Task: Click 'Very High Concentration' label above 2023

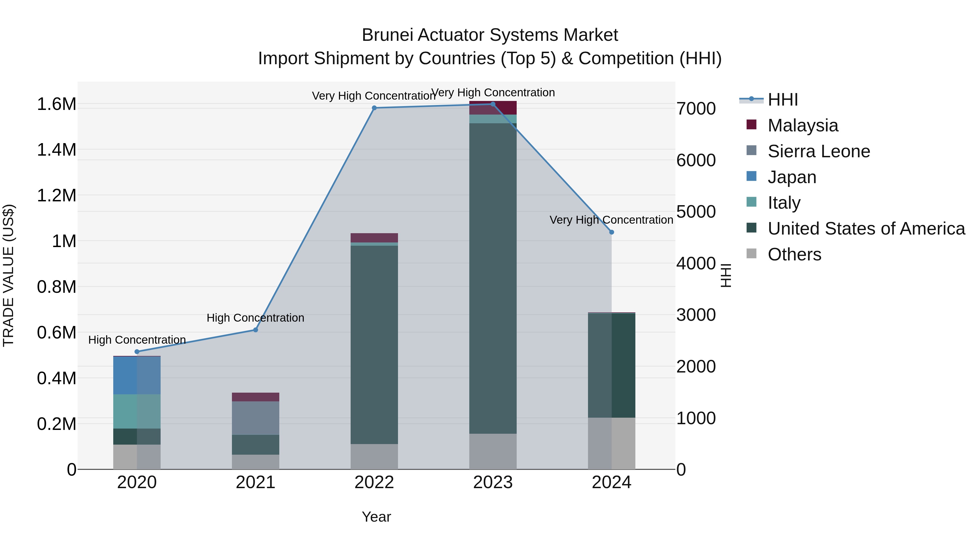Action: tap(493, 93)
